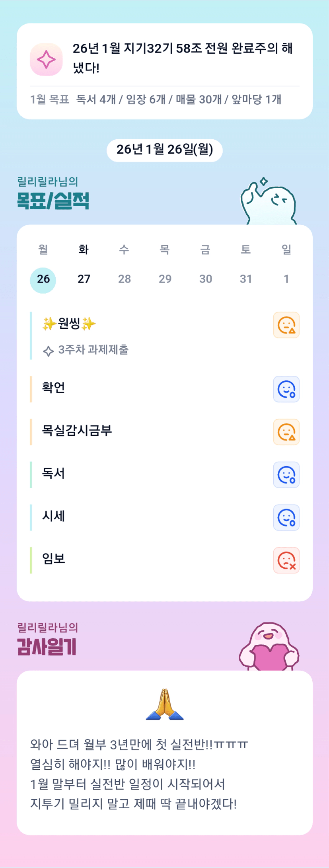Click the pink sparkle icon in header card
Image resolution: width=329 pixels, height=868 pixels.
pyautogui.click(x=46, y=59)
